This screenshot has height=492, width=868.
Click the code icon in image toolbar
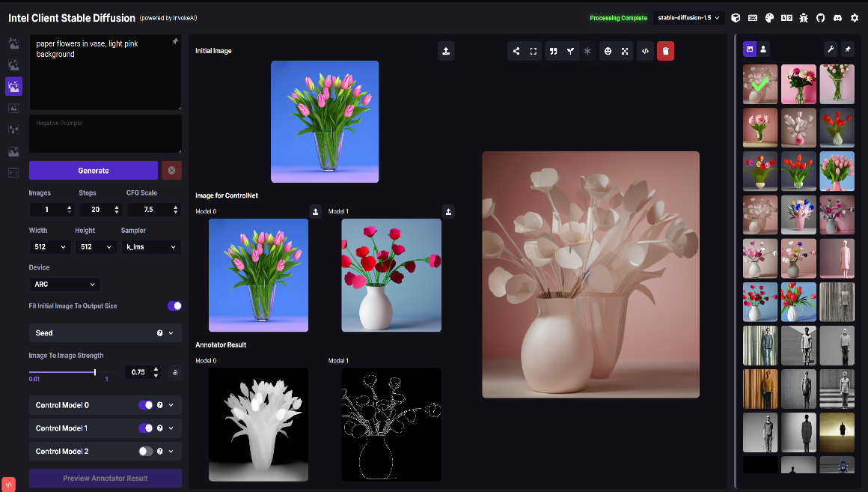[645, 51]
